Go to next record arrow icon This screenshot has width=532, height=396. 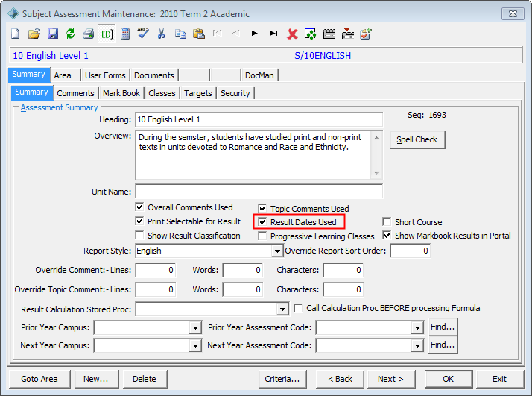coord(255,33)
